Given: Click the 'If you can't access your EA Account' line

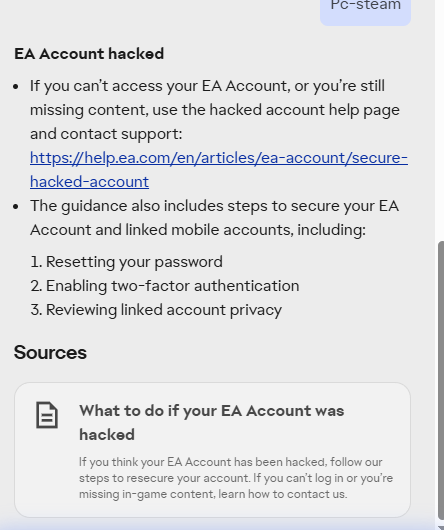Looking at the screenshot, I should 207,86.
